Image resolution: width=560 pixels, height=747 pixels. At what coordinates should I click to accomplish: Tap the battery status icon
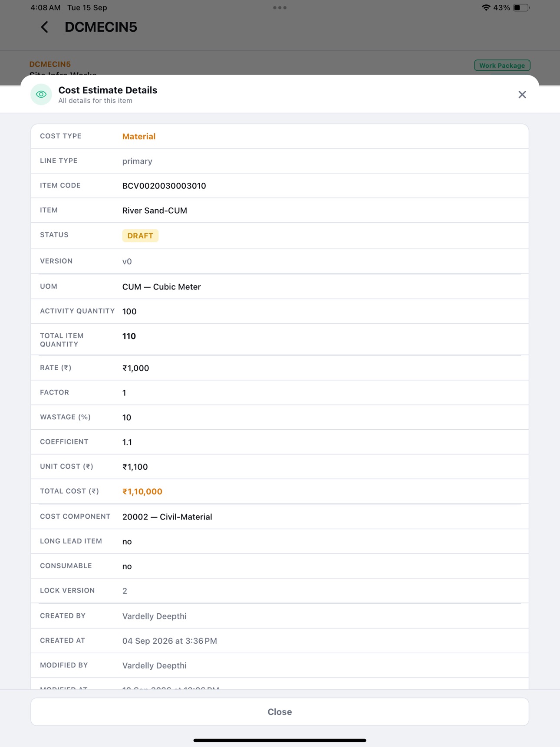click(521, 7)
